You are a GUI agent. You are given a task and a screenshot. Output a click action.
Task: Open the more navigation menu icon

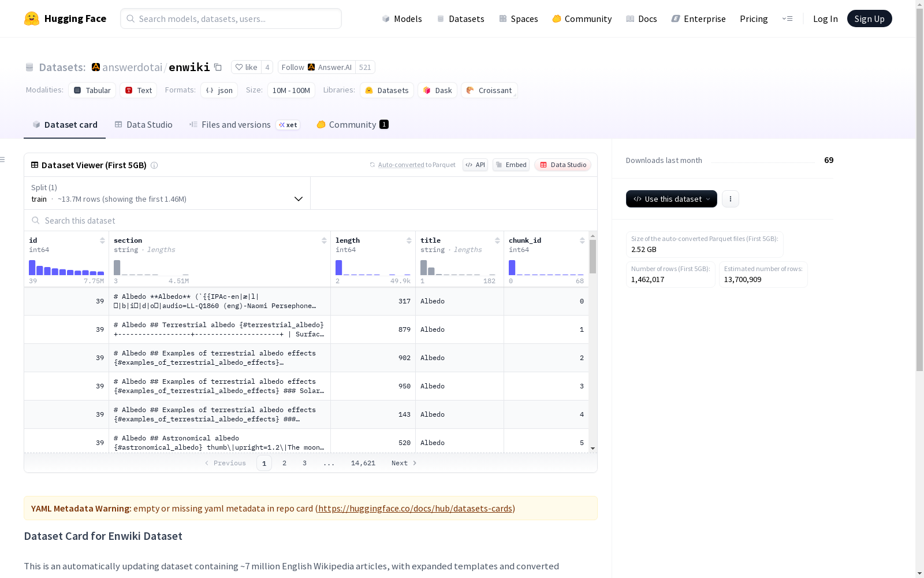[x=787, y=18]
